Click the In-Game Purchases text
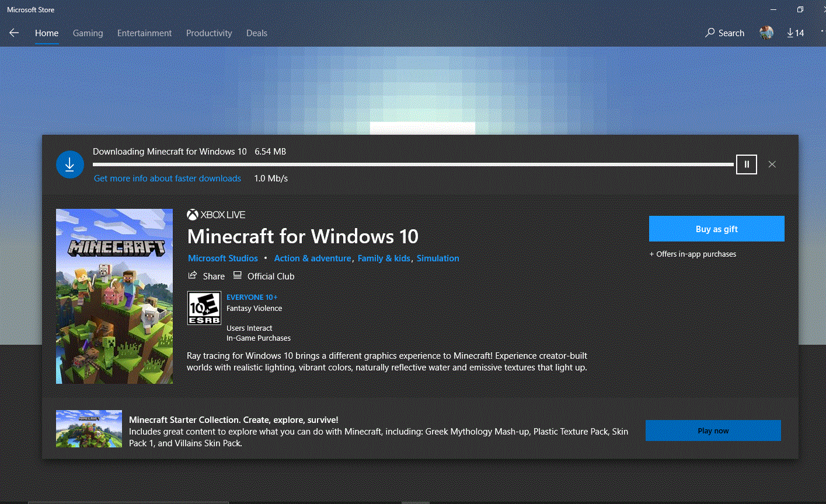Screen dimensions: 826x504 [x=259, y=338]
